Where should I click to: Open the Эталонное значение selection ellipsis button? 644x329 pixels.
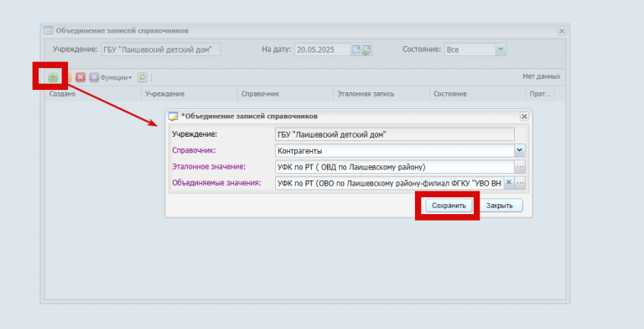tap(520, 166)
